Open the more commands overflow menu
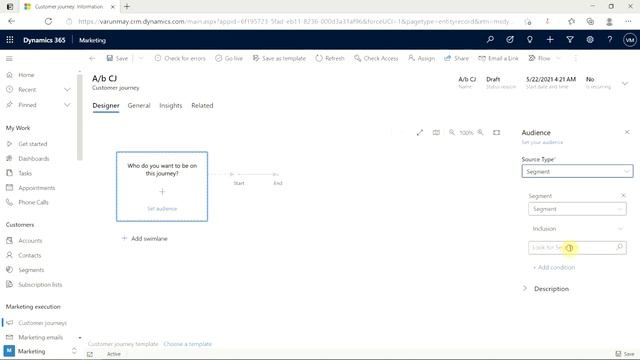640x360 pixels. (x=576, y=58)
